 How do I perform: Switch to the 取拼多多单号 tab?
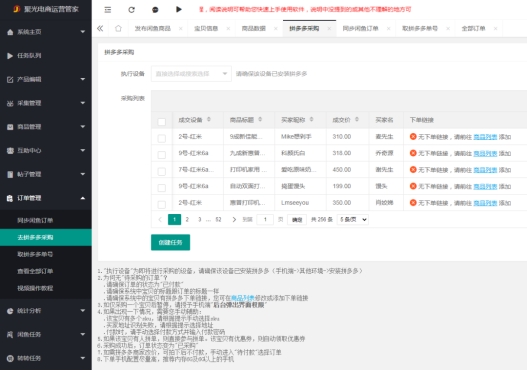click(x=420, y=29)
